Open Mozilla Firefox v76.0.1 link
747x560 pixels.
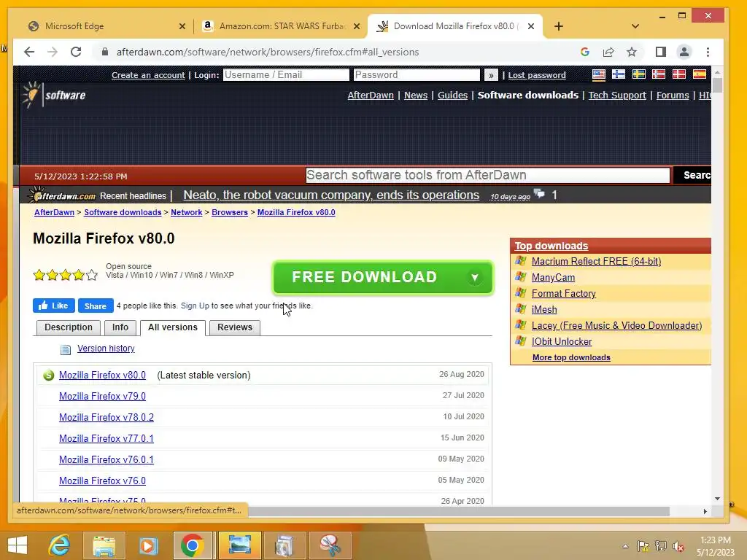(107, 460)
